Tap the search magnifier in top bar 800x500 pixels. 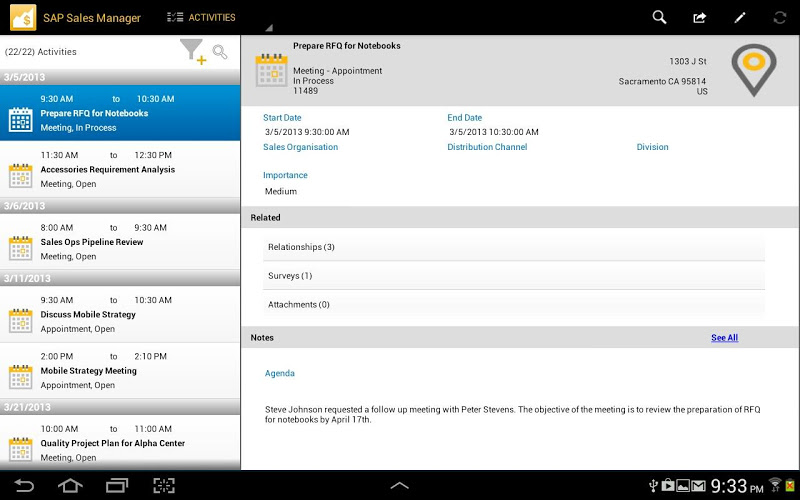(659, 17)
